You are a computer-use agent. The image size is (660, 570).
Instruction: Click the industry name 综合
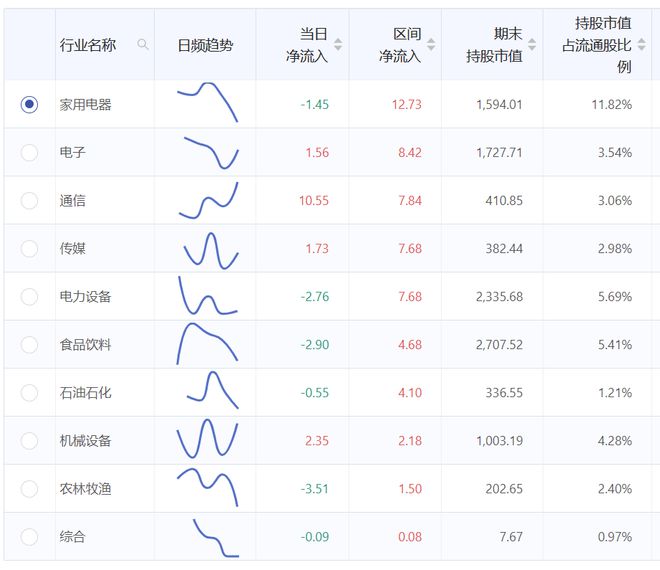[x=72, y=537]
